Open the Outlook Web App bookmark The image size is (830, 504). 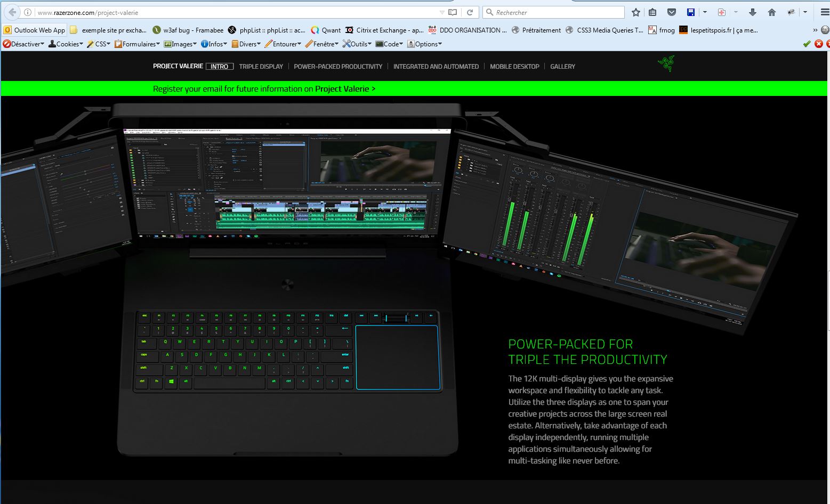pos(35,30)
